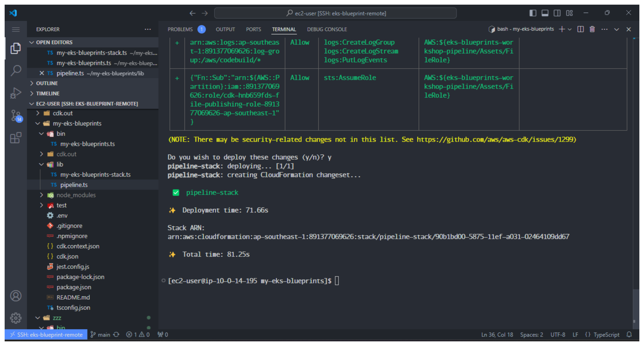The width and height of the screenshot is (644, 346).
Task: Toggle the primary side bar layout icon
Action: (533, 13)
